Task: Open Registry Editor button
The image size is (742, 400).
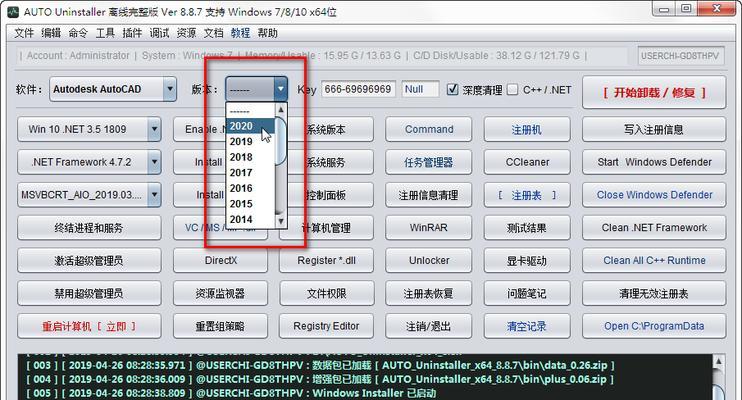Action: point(327,326)
